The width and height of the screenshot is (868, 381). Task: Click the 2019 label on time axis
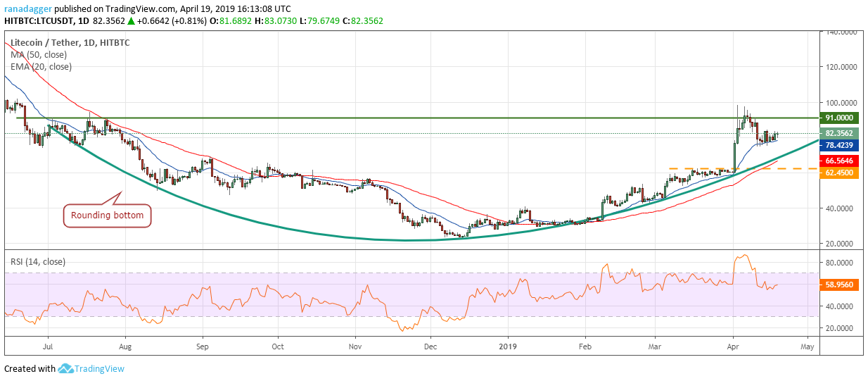(508, 347)
